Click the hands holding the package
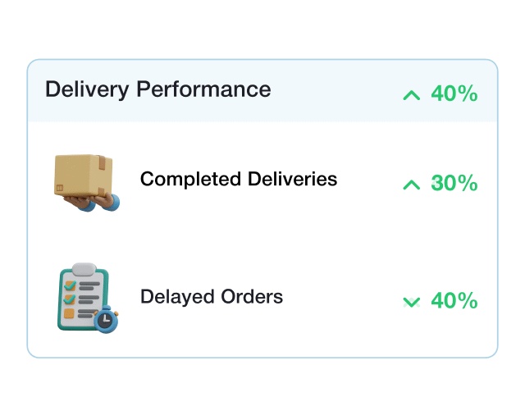The width and height of the screenshot is (525, 420). pyautogui.click(x=93, y=203)
